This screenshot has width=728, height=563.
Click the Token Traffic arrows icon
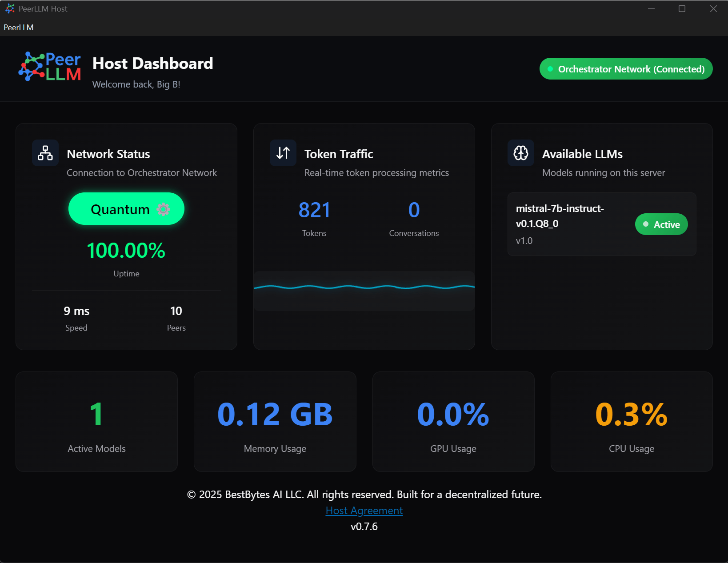click(x=283, y=153)
